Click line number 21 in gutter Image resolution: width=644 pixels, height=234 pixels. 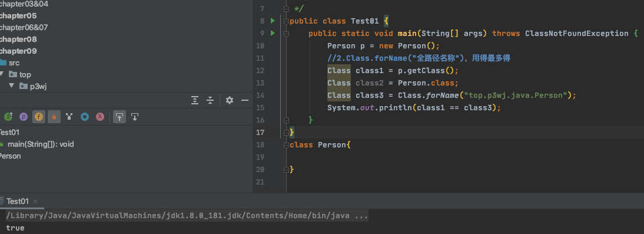260,182
